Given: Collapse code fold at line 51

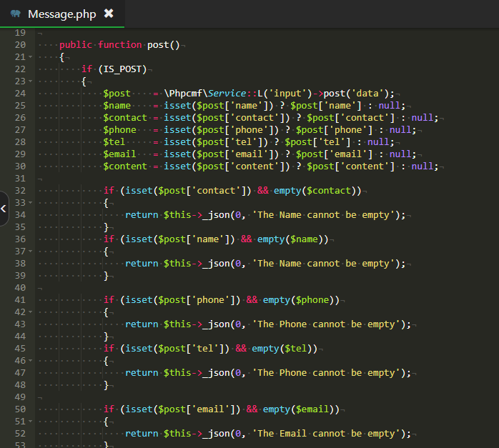Looking at the screenshot, I should [31, 422].
